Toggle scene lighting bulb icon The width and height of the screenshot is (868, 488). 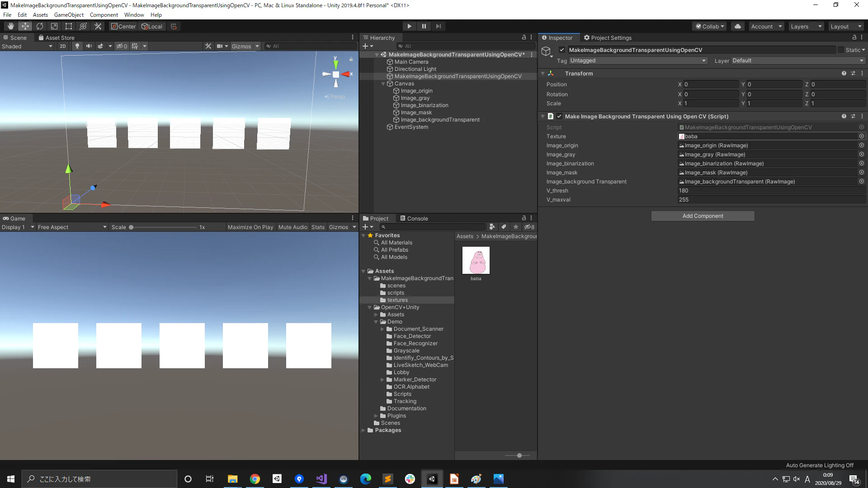pyautogui.click(x=77, y=46)
